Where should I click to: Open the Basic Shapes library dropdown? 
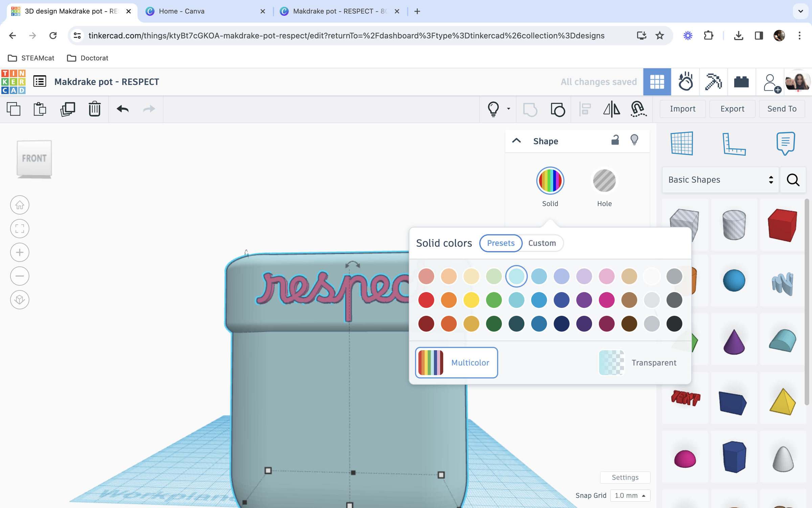(x=720, y=179)
